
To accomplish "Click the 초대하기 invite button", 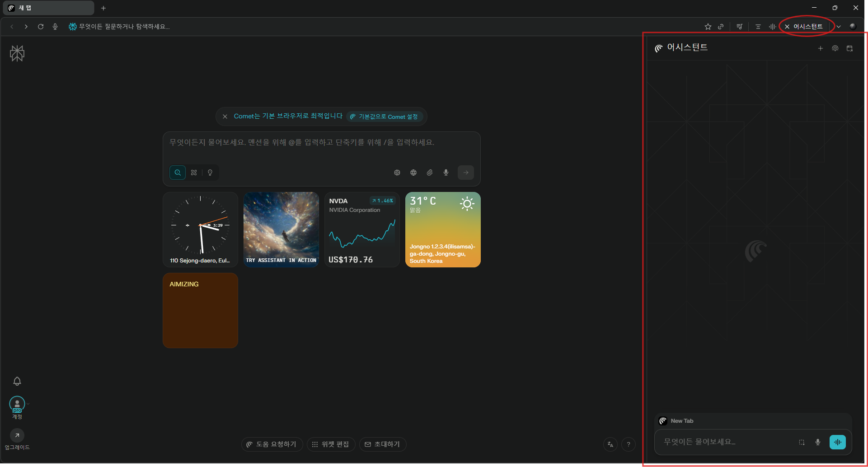I will point(383,444).
